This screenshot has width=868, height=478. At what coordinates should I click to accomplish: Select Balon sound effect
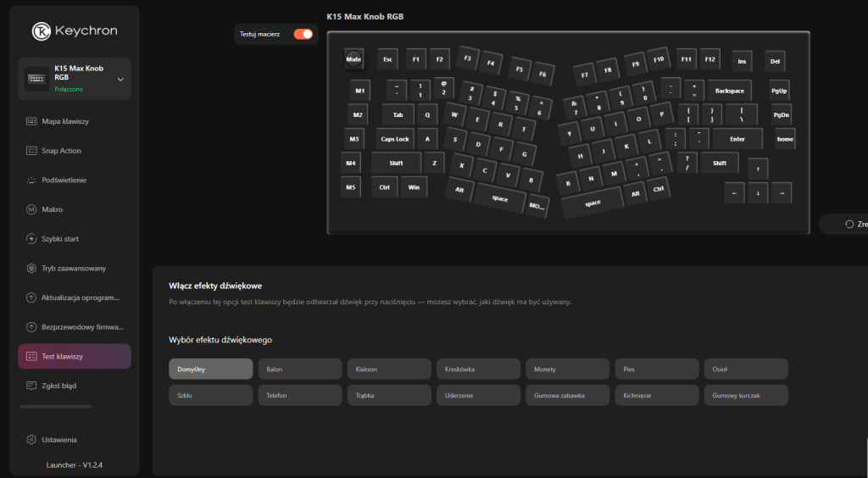[x=300, y=369]
